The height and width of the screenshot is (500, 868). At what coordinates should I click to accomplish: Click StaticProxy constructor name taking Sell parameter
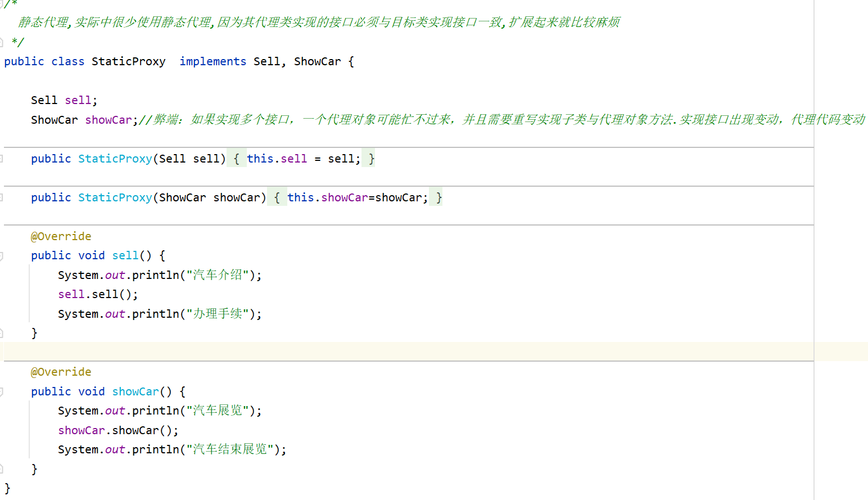point(115,159)
